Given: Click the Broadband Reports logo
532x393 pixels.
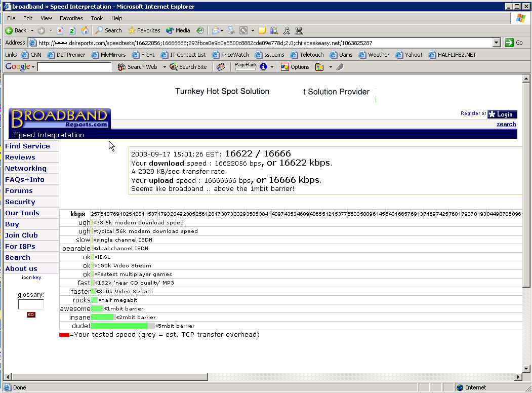Looking at the screenshot, I should [x=60, y=119].
